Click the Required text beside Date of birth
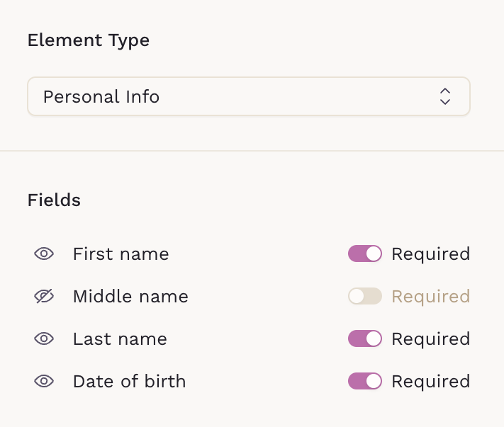 (430, 382)
